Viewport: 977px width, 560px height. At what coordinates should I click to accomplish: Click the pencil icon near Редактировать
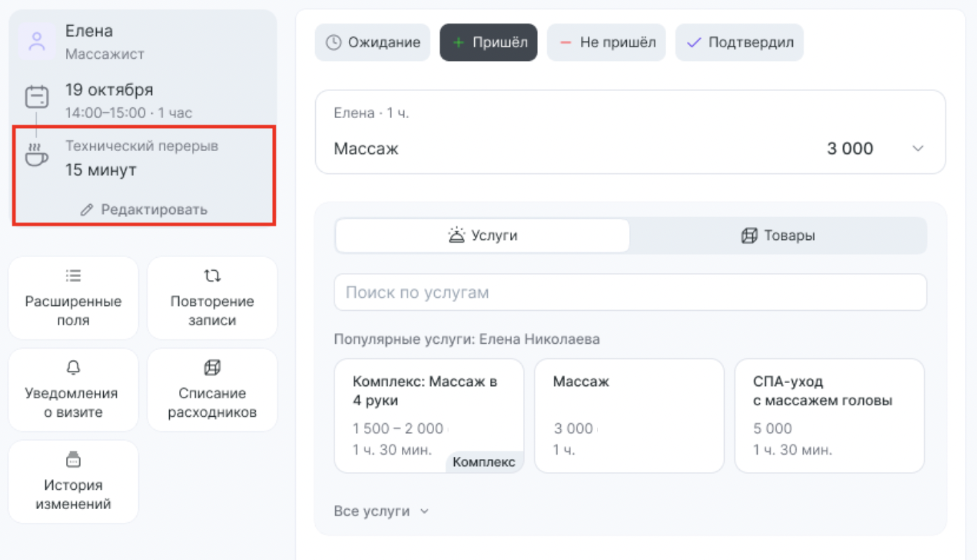[87, 210]
